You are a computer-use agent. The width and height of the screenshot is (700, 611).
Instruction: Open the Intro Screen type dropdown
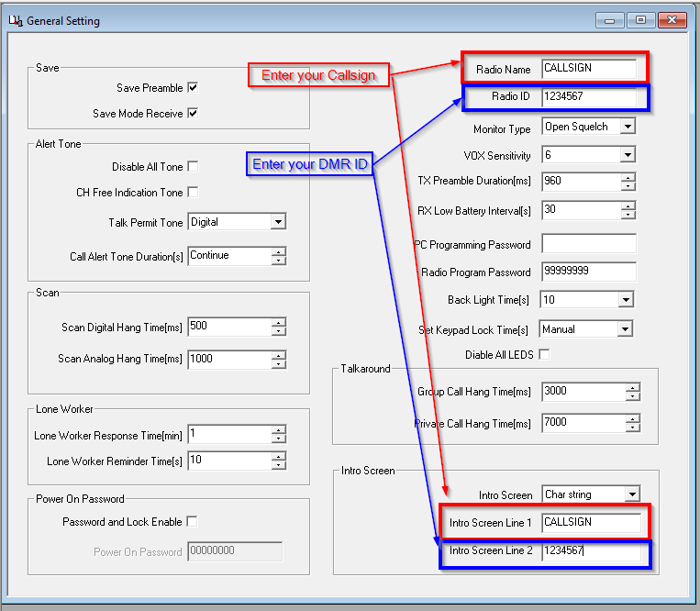tap(632, 494)
